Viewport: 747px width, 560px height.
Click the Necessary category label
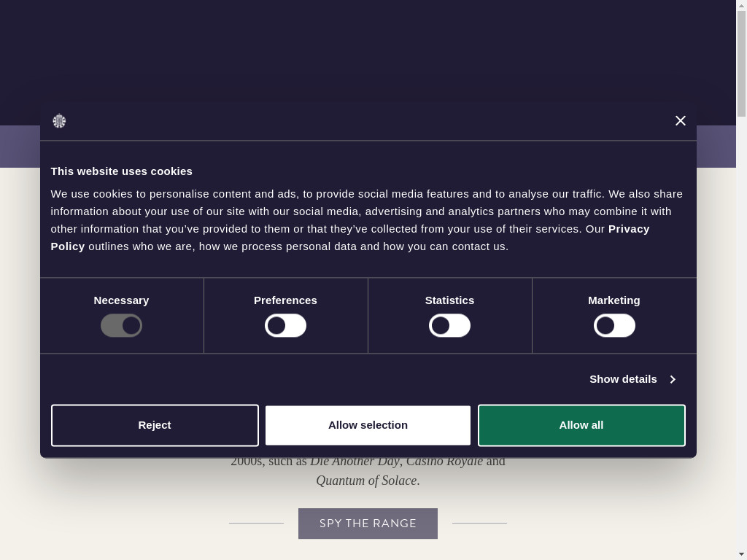coord(121,300)
